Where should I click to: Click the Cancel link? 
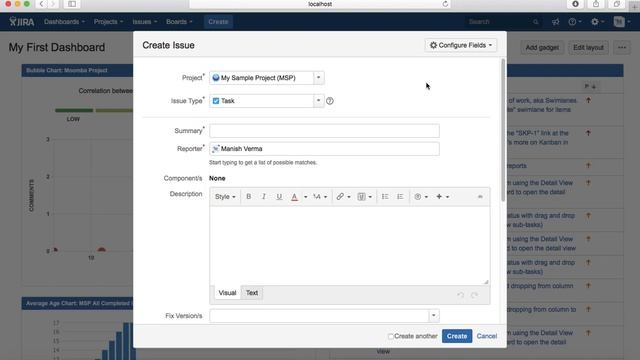487,336
